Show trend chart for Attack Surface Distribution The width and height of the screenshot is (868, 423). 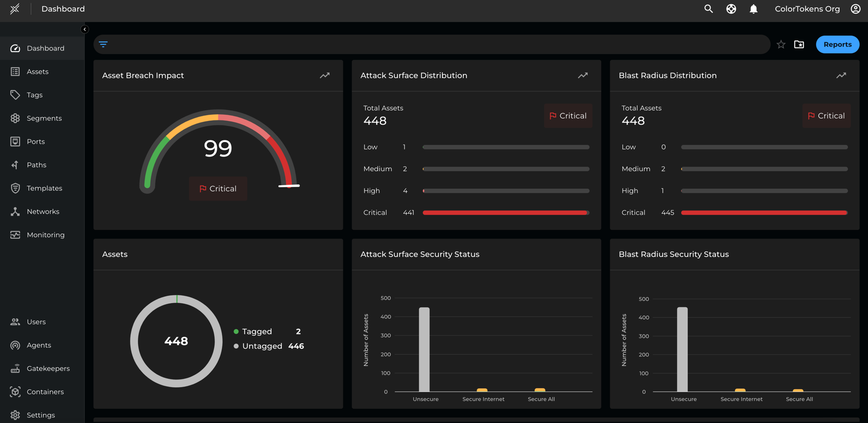583,76
